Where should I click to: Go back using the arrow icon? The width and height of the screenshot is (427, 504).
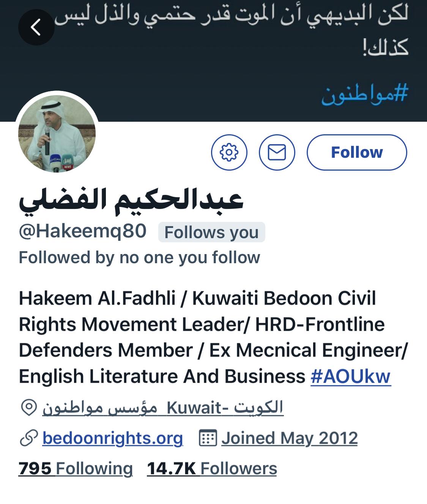pos(36,27)
